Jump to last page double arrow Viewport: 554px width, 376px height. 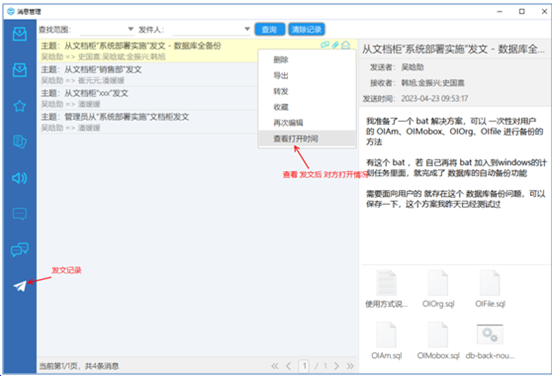click(x=350, y=366)
